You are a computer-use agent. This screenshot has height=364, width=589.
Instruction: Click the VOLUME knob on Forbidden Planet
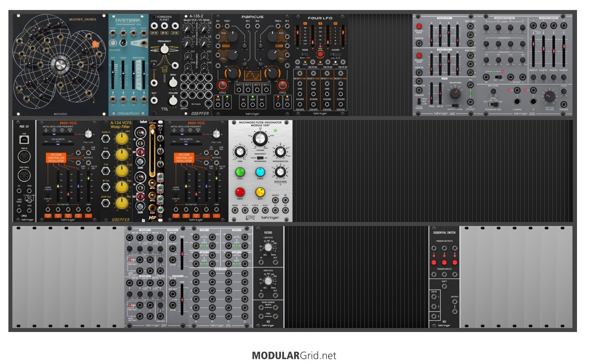[x=173, y=100]
